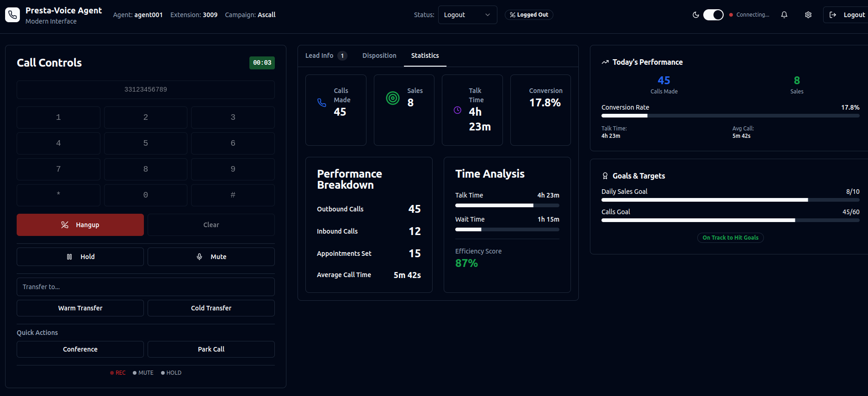Click dialpad hash key

pos(233,195)
